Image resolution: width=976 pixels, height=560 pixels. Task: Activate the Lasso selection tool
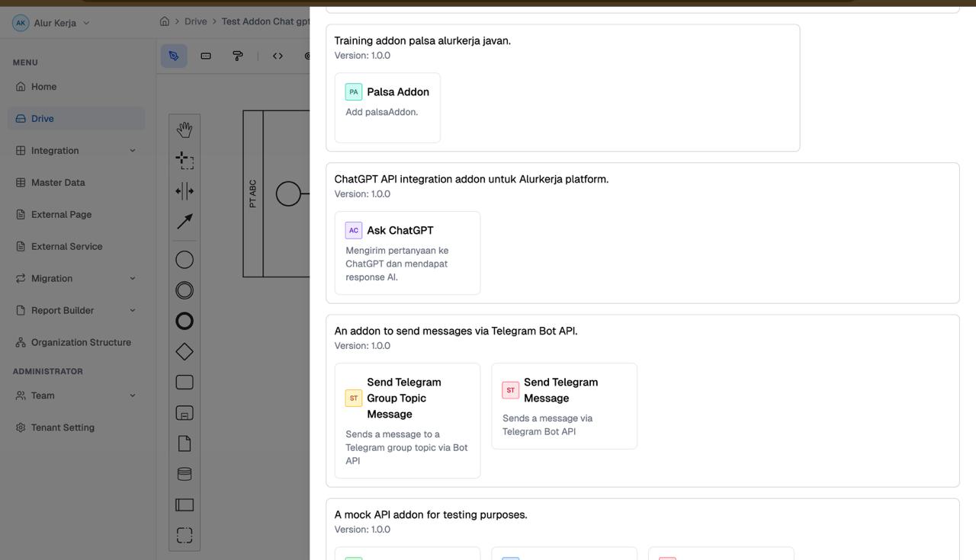coord(184,160)
